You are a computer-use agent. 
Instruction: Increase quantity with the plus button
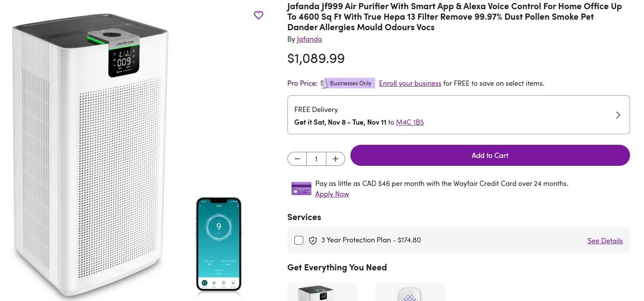[x=336, y=159]
